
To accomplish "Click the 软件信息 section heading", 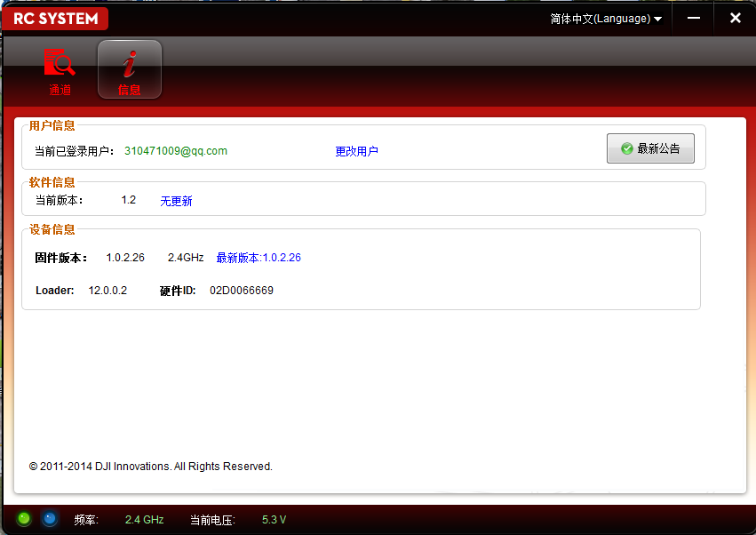I will 52,182.
